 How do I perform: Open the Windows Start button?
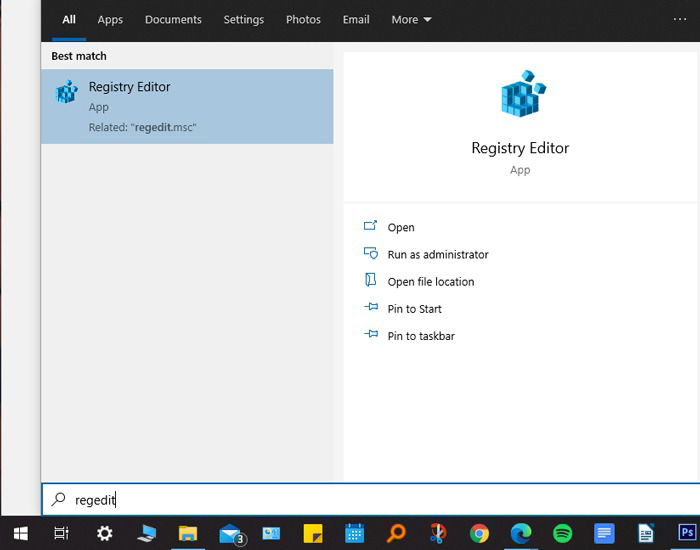(x=21, y=533)
